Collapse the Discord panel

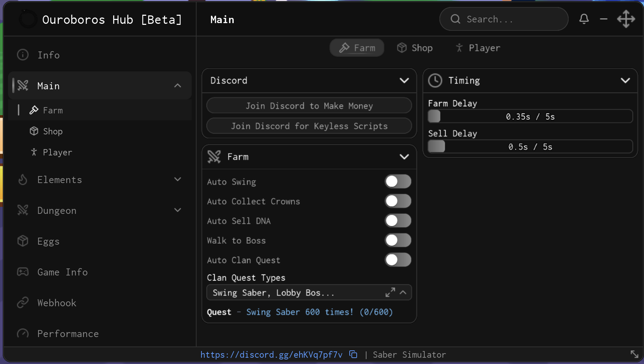(404, 80)
